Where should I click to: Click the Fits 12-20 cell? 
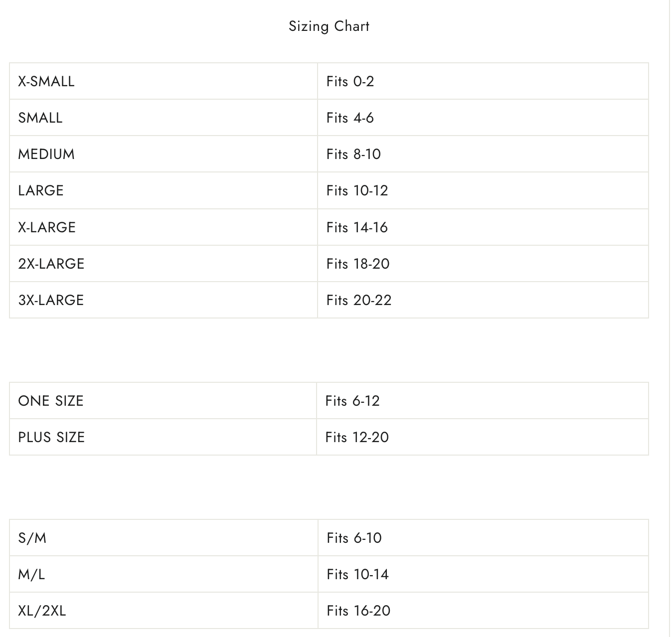(482, 437)
